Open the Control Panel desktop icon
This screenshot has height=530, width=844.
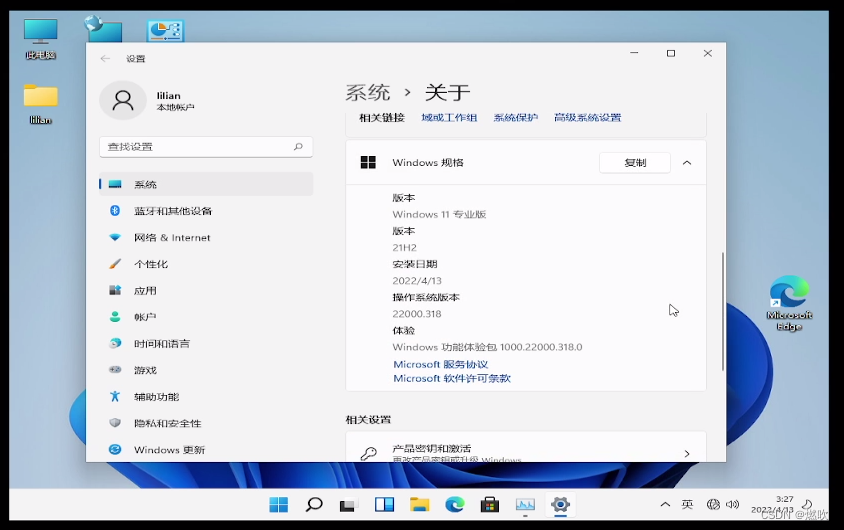[165, 31]
